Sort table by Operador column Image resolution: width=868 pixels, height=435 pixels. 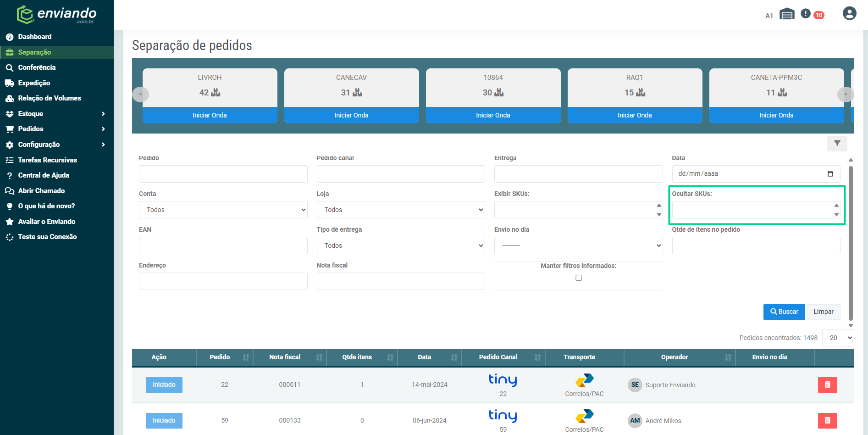click(x=728, y=357)
